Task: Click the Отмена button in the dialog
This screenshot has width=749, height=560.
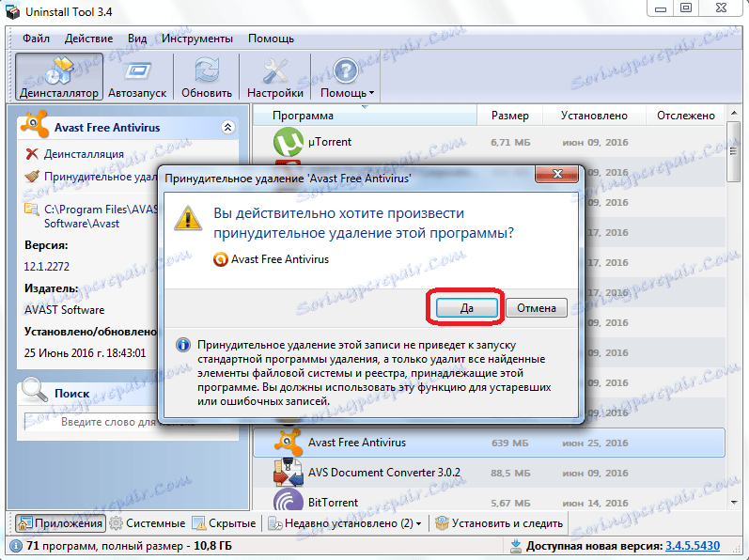Action: [537, 308]
